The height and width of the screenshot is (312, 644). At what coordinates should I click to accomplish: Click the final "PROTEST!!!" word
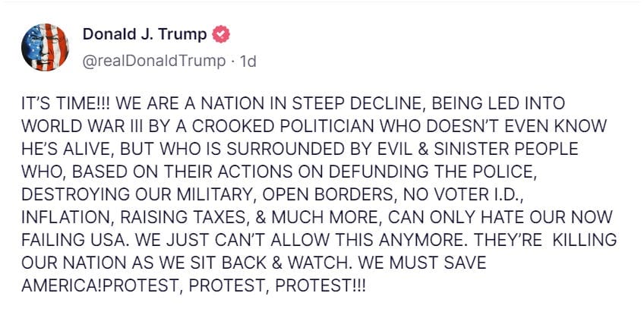(320, 285)
